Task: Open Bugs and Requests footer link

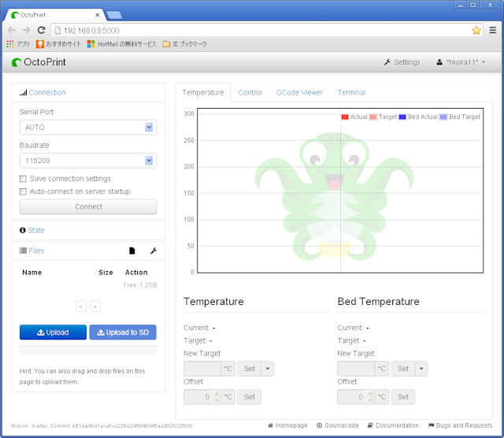Action: (460, 425)
